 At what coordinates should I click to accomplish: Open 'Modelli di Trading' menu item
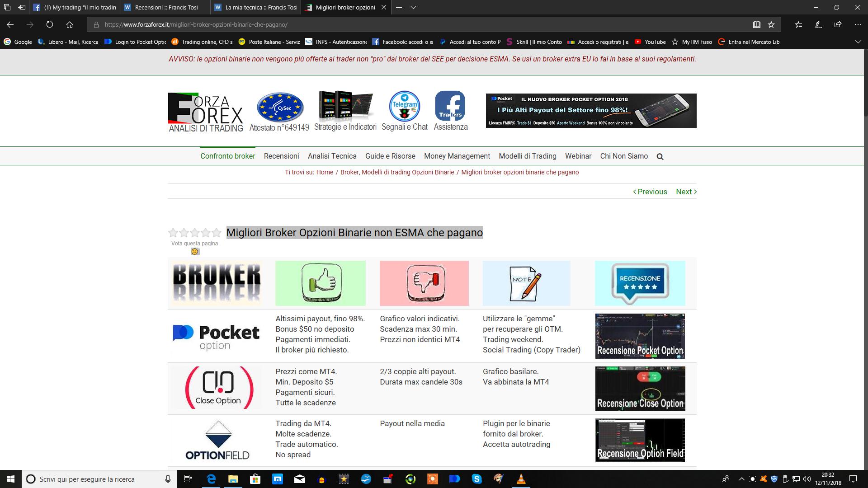pos(527,156)
